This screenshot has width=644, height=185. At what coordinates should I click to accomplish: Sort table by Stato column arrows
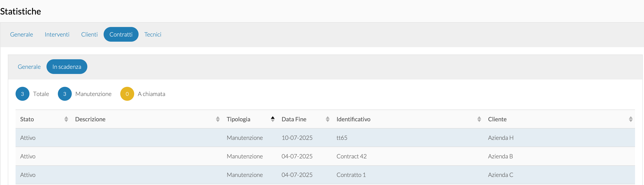click(66, 119)
